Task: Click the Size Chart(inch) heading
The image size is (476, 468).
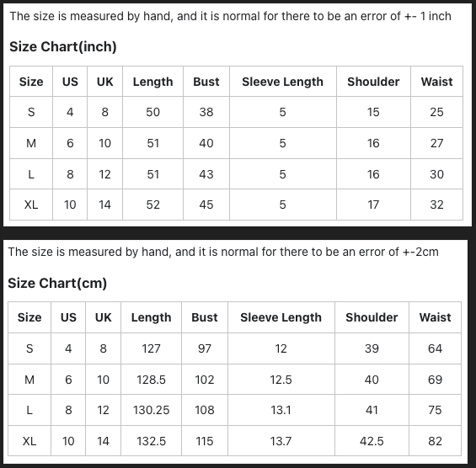Action: click(x=63, y=46)
